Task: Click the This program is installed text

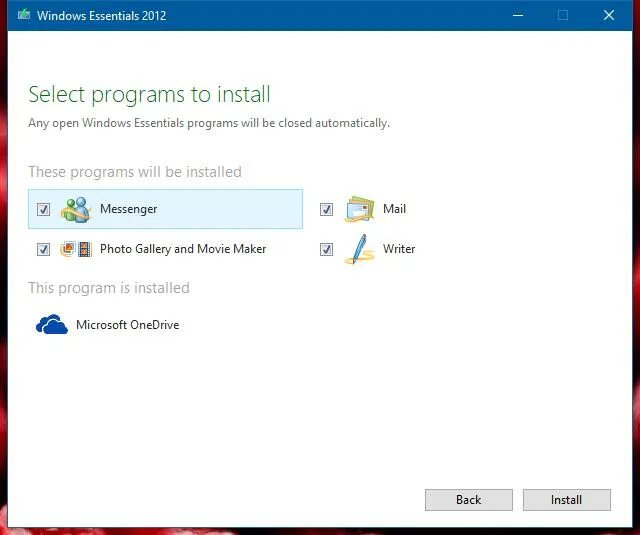Action: [x=109, y=288]
